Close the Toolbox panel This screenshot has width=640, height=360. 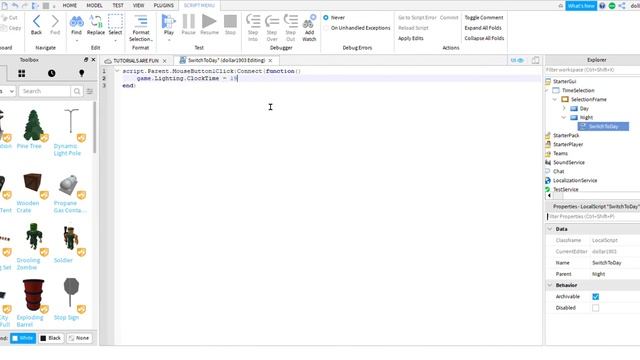(93, 60)
